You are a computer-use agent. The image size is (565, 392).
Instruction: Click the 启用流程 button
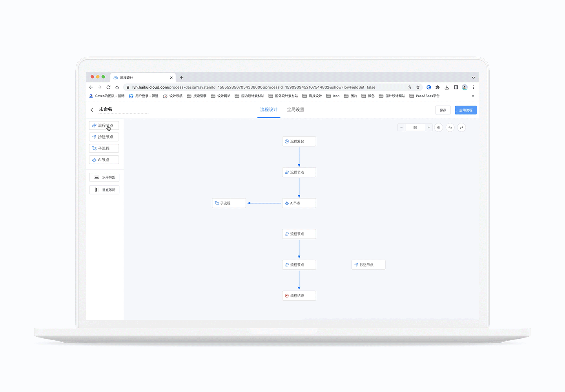(x=466, y=110)
